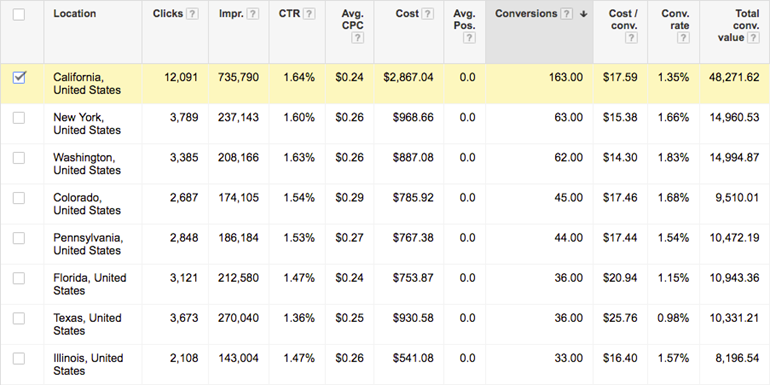This screenshot has width=770, height=385.
Task: Click California cost value $2,867.04
Action: click(x=409, y=78)
